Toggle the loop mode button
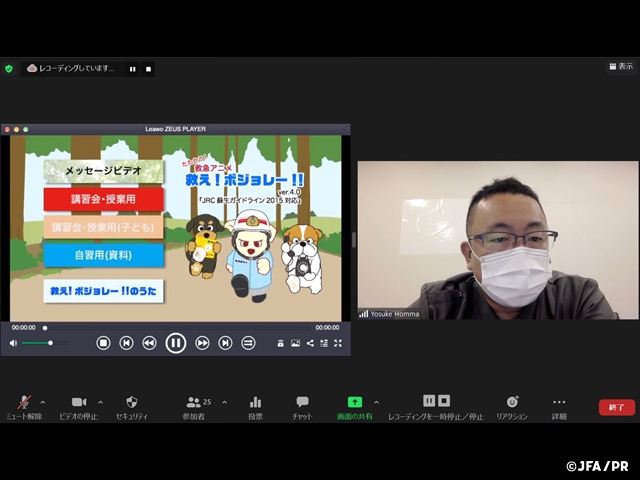640x480 pixels. coord(248,343)
